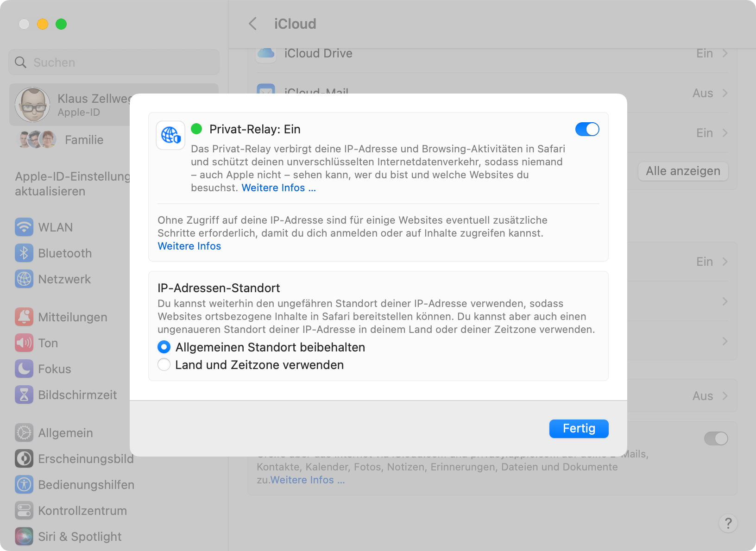Open the Mitteilungen bell icon
756x551 pixels.
point(24,317)
